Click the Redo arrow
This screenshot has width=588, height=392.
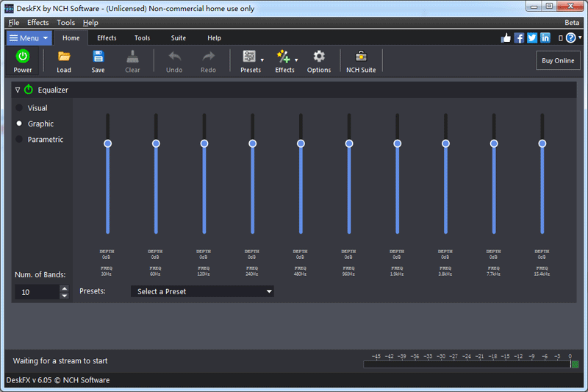pyautogui.click(x=208, y=62)
